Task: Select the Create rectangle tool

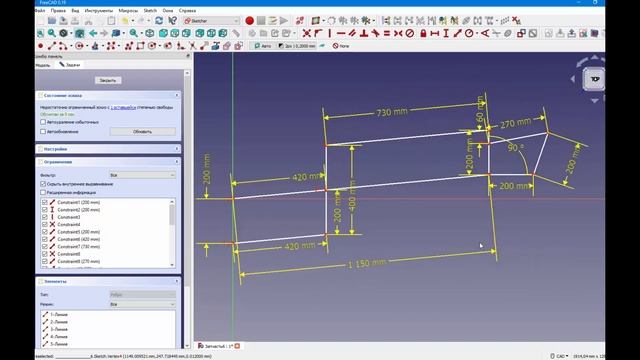Action: pyautogui.click(x=140, y=46)
